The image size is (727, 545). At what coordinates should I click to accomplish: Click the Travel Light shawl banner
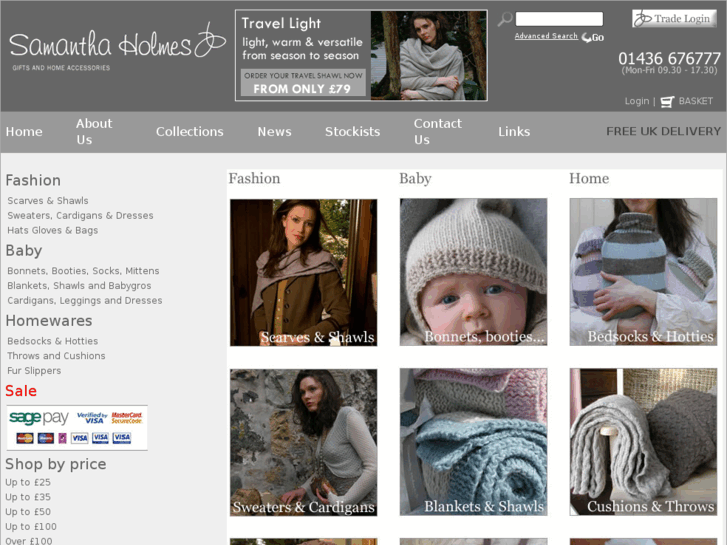pyautogui.click(x=361, y=55)
